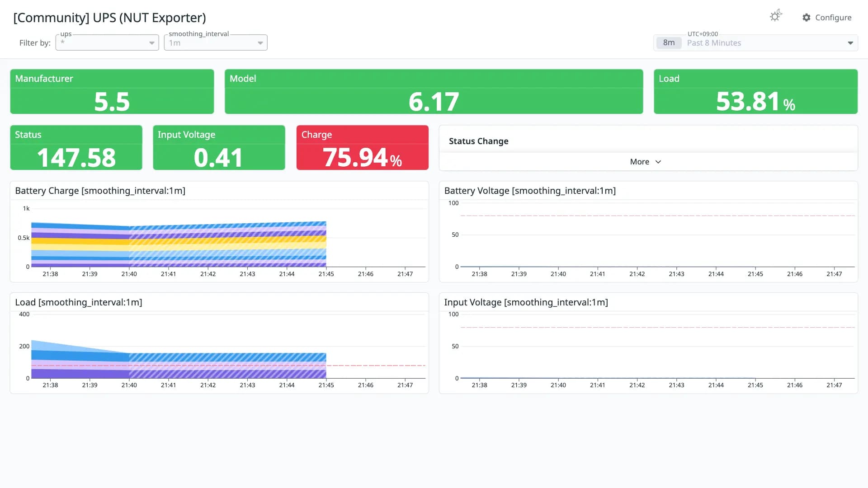Click 21:43 on Battery Voltage axis
The image size is (868, 488).
pos(676,274)
